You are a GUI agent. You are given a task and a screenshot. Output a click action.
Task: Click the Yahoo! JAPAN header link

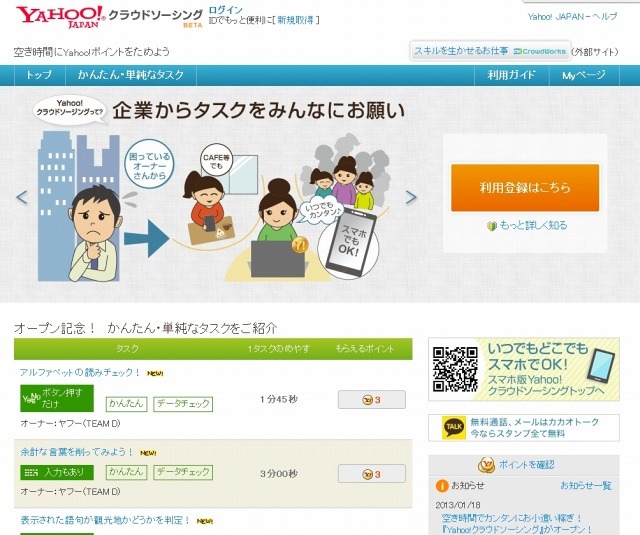[x=556, y=17]
